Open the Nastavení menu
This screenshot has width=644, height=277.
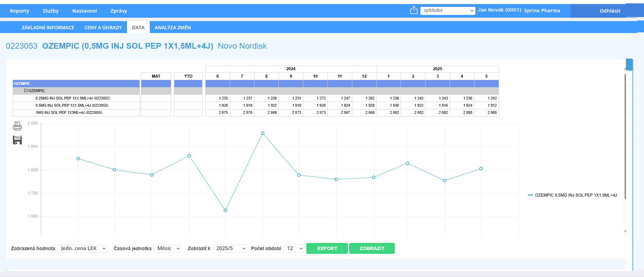click(84, 11)
